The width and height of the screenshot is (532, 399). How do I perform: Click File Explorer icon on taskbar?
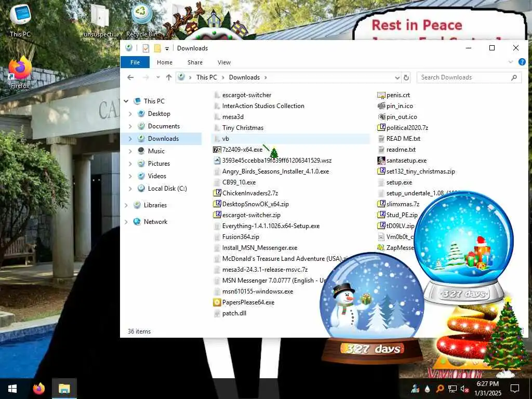tap(64, 389)
